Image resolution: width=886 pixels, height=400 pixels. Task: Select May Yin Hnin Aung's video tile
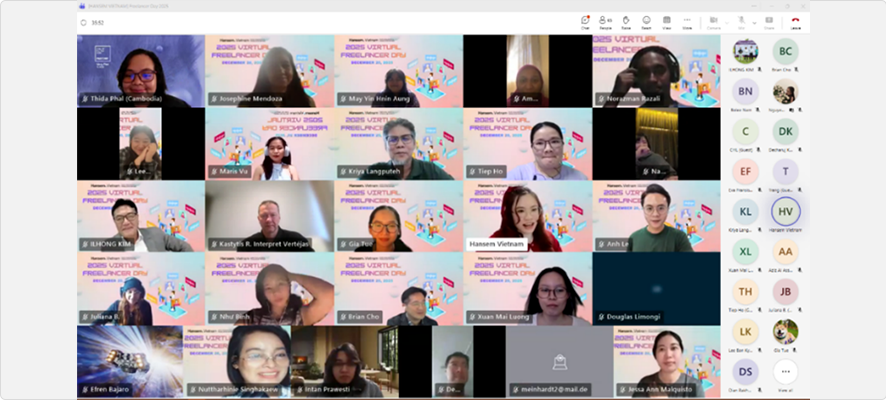398,71
